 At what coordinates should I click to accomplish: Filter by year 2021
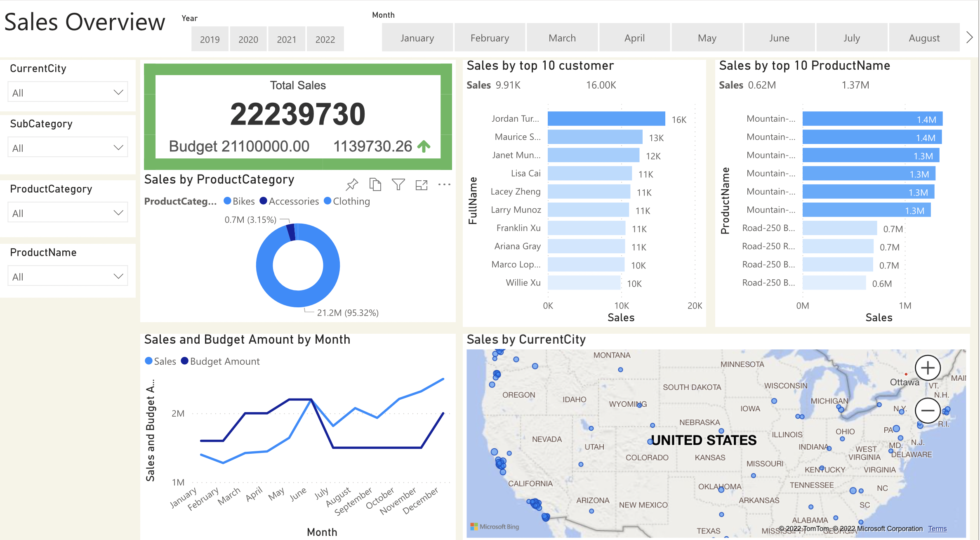(287, 39)
